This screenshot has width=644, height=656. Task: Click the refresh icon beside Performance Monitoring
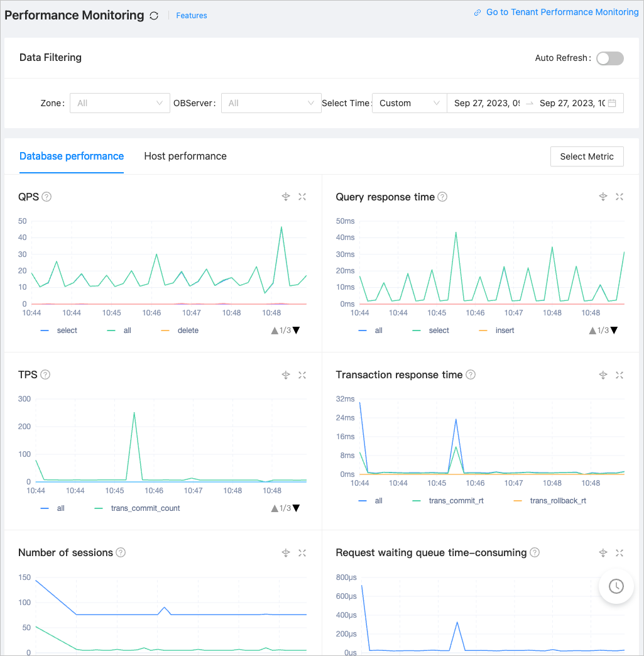pos(155,16)
